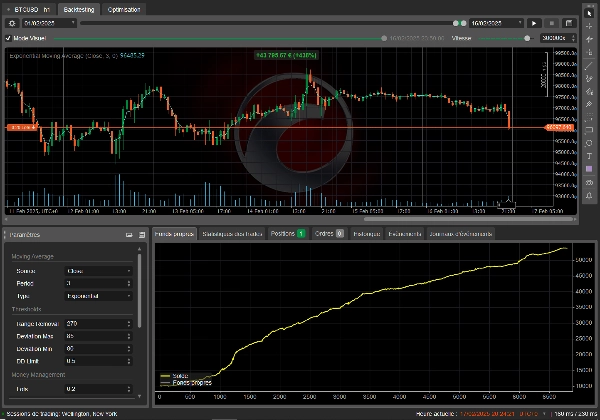The width and height of the screenshot is (600, 420).
Task: Click the green profit label above chart
Action: [287, 55]
